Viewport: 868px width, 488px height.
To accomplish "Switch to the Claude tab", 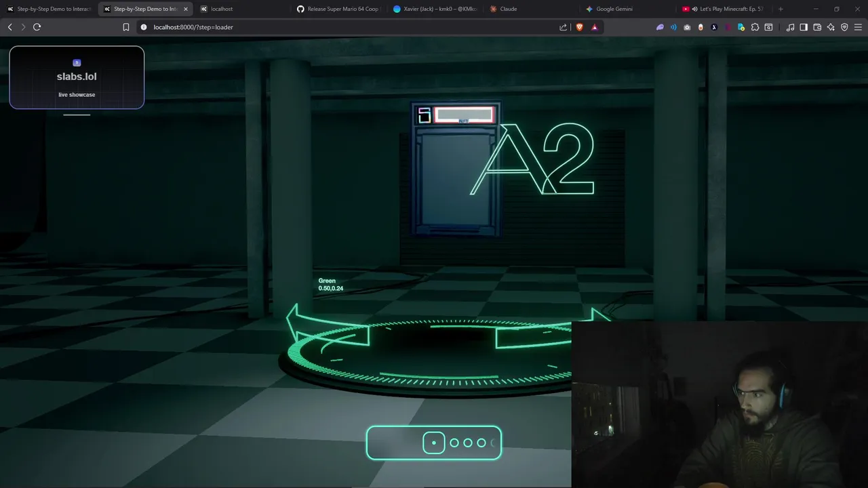I will pyautogui.click(x=531, y=9).
